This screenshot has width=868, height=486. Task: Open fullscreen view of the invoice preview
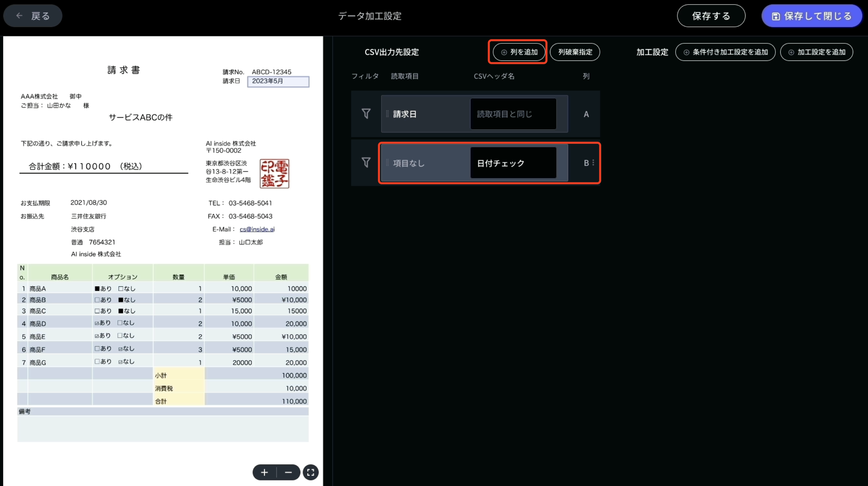click(x=310, y=472)
